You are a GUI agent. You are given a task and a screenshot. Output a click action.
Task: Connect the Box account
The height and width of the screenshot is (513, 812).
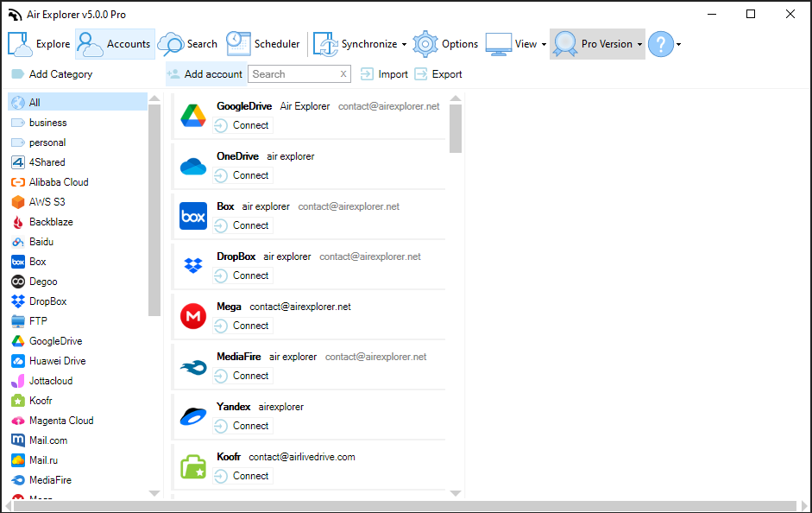(x=242, y=225)
